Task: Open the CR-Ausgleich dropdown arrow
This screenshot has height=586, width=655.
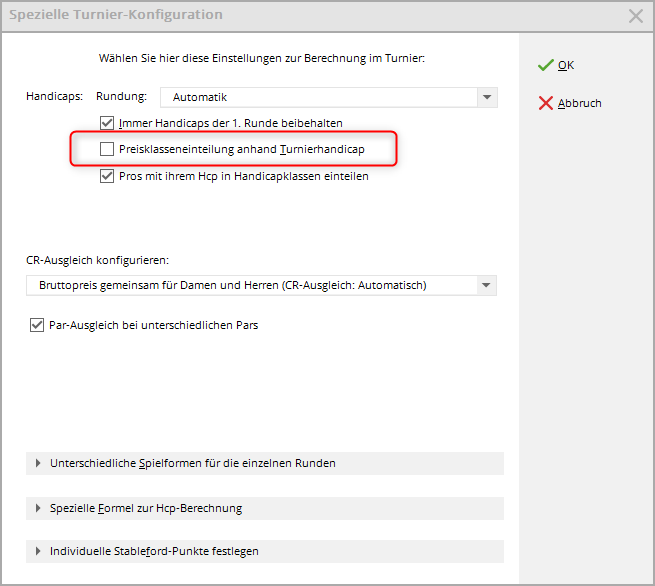Action: tap(486, 285)
